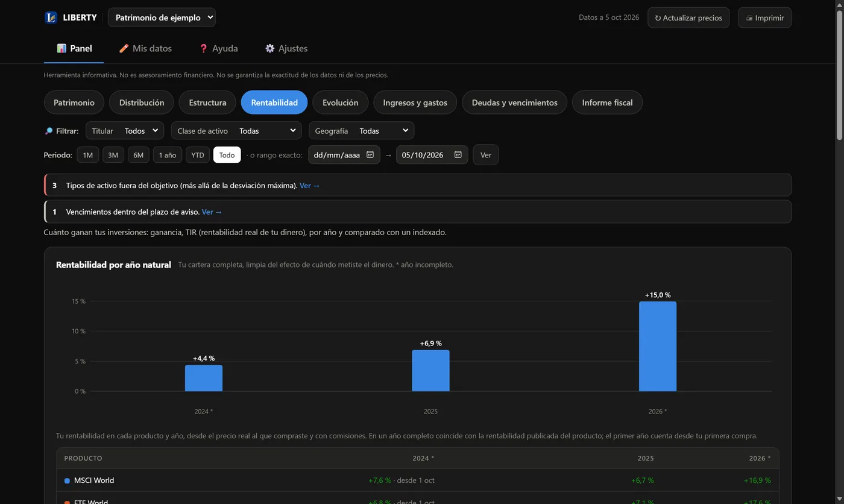
Task: Open the Clase de activo dropdown
Action: pyautogui.click(x=236, y=131)
